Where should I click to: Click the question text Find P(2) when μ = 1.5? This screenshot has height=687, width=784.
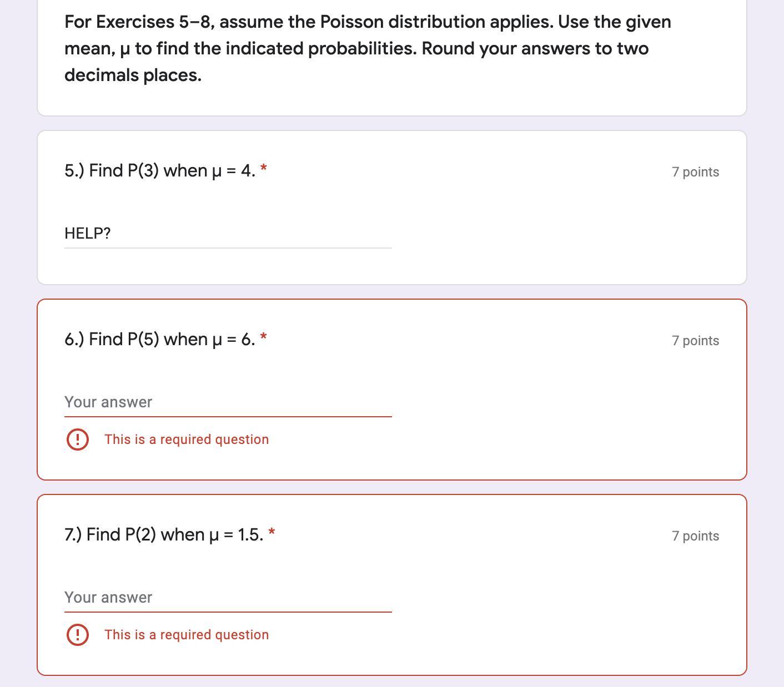pyautogui.click(x=164, y=534)
